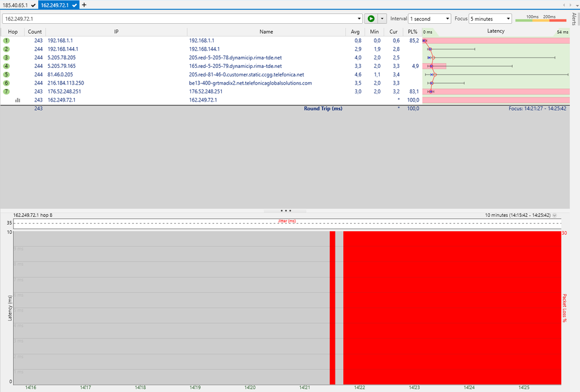Sort by the PL% column header

click(412, 32)
